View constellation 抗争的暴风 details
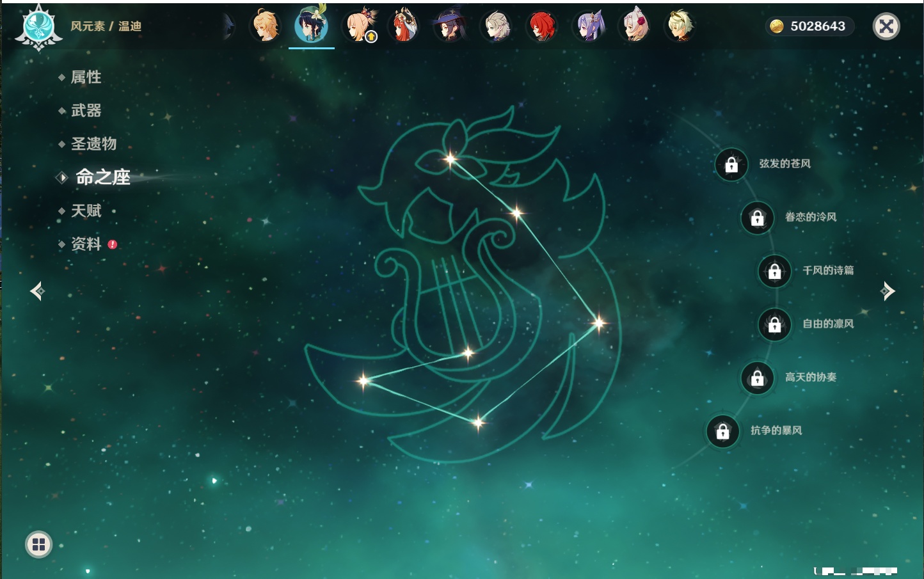The width and height of the screenshot is (924, 579). tap(776, 431)
